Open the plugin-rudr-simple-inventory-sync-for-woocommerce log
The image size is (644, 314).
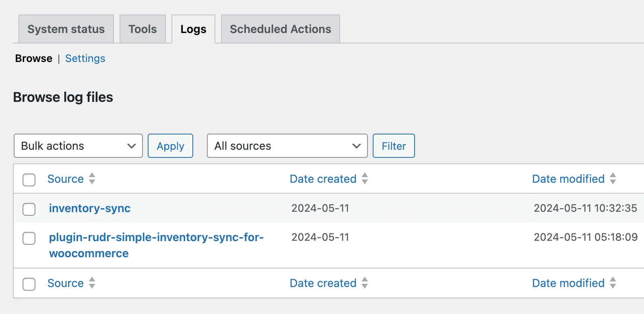point(156,245)
